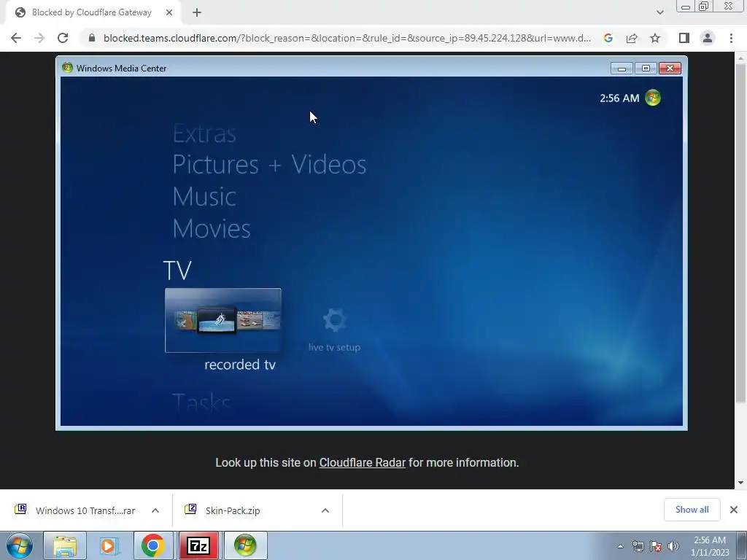Screen dimensions: 747x560
Task: Open 7-Zip taskbar icon
Action: (x=198, y=545)
